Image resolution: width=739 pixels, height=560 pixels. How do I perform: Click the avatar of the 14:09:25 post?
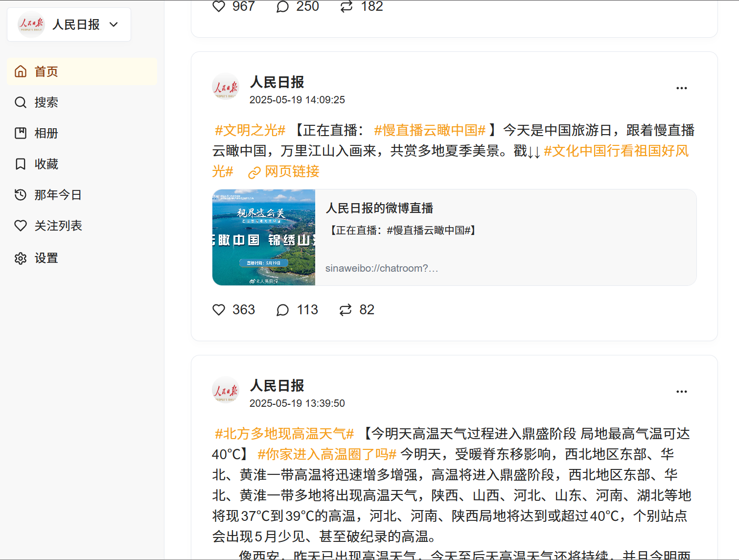coord(226,87)
